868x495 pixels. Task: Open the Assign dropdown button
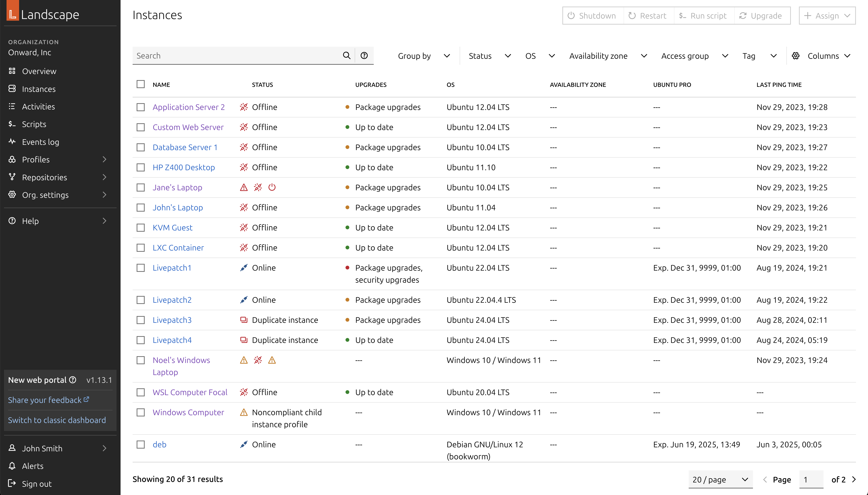[827, 16]
